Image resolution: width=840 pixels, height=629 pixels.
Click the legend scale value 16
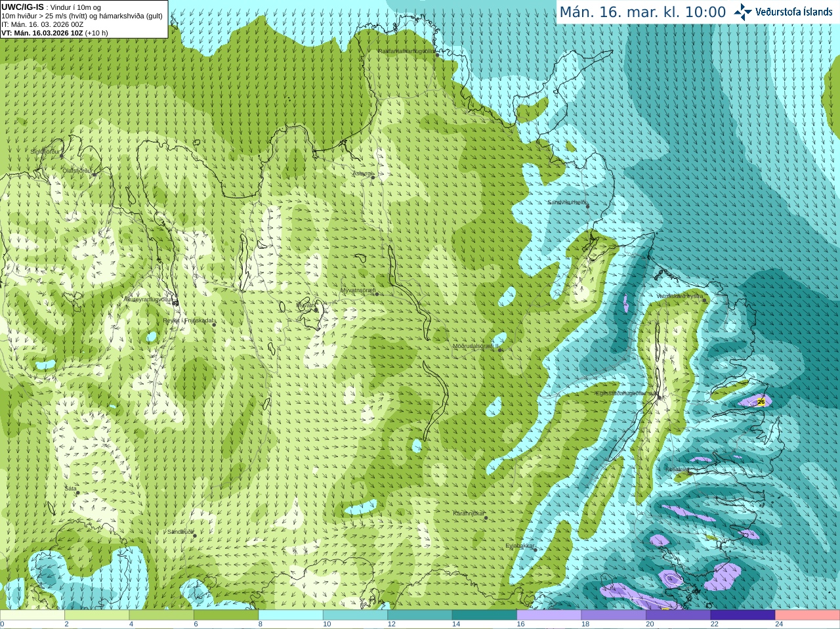point(521,624)
